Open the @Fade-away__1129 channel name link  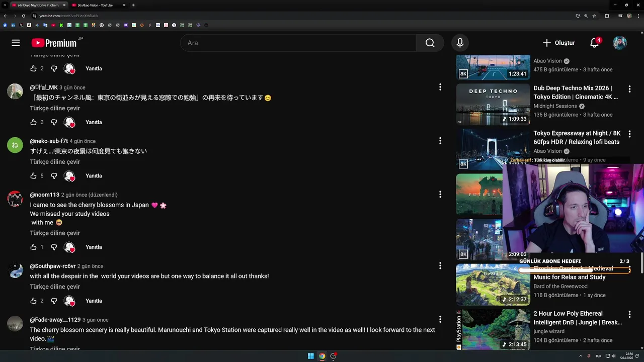[x=55, y=320]
